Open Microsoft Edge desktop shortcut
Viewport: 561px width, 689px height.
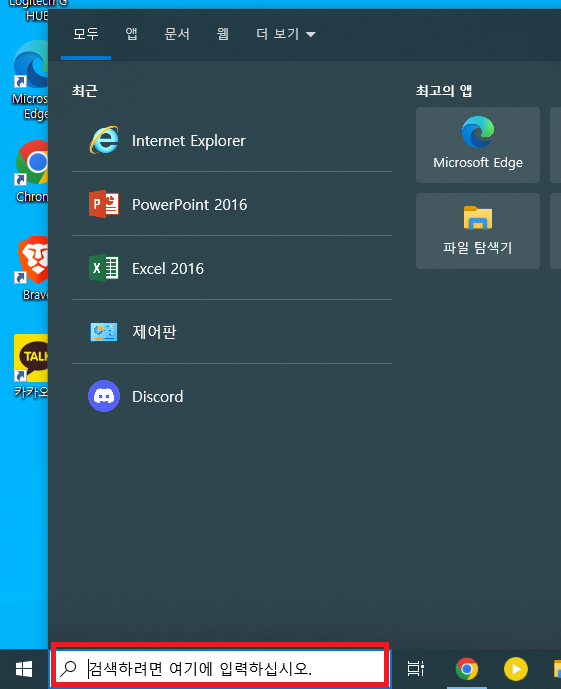(30, 80)
